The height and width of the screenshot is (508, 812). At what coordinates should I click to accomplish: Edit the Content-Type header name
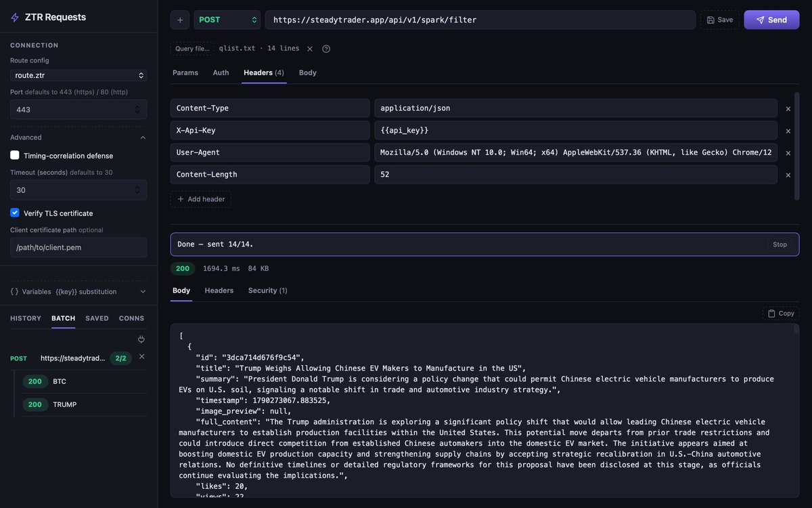pyautogui.click(x=270, y=108)
